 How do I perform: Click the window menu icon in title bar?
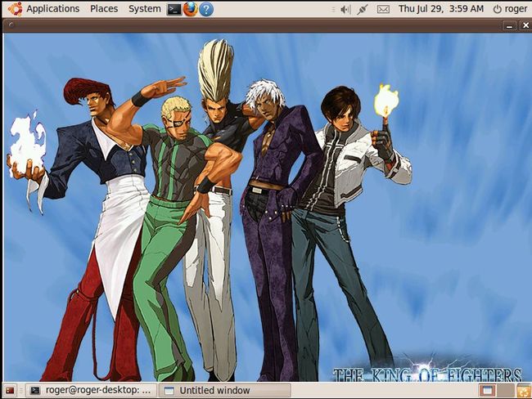tap(11, 25)
